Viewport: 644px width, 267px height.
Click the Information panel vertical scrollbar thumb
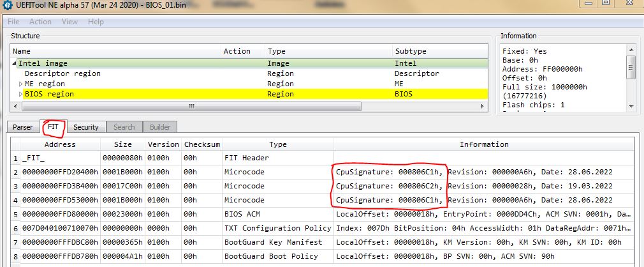tap(631, 67)
